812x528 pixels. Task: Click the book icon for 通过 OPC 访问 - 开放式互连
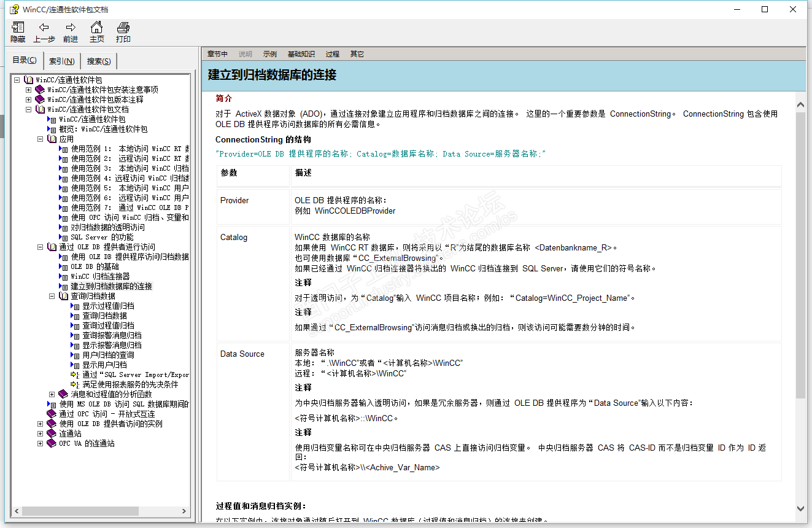click(52, 414)
